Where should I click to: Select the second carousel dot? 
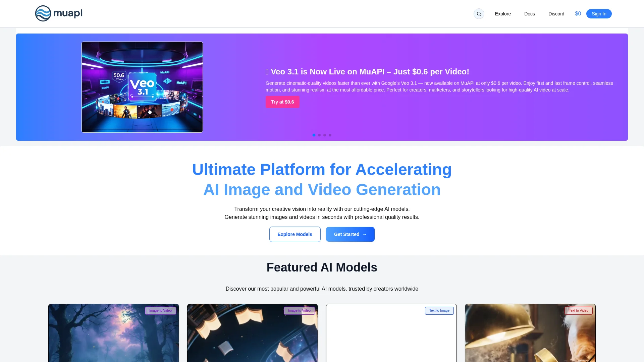[x=319, y=135]
